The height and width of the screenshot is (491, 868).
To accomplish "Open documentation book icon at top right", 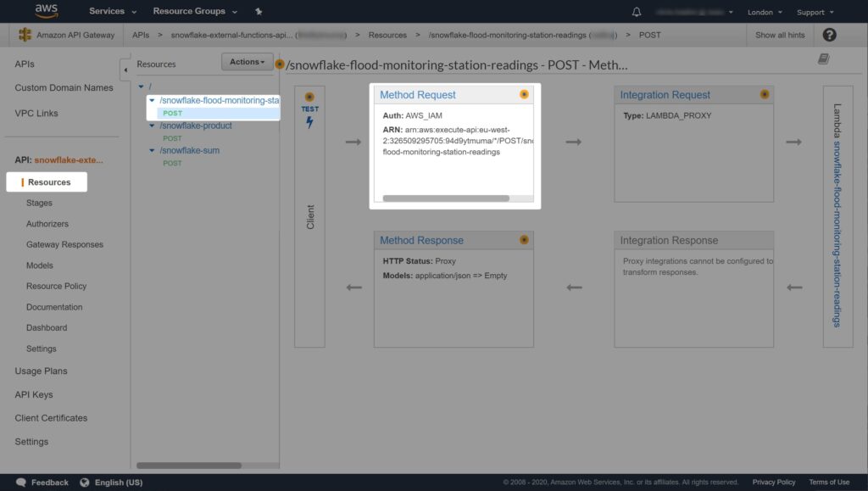I will coord(823,59).
